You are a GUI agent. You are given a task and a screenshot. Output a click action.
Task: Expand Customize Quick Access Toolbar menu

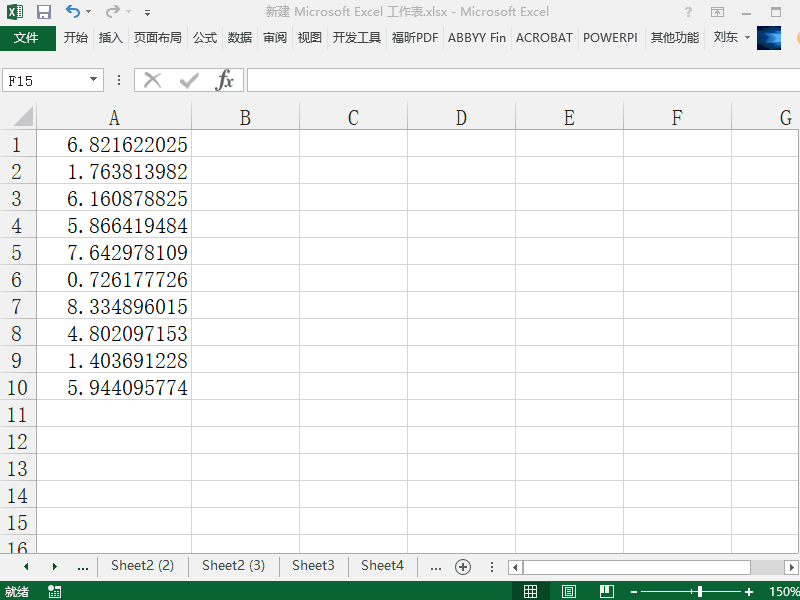(147, 12)
